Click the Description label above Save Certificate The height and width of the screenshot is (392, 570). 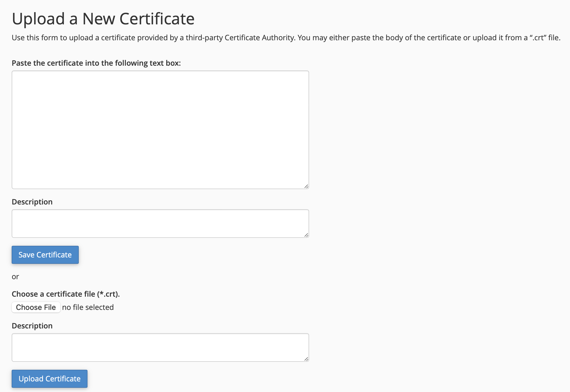pyautogui.click(x=32, y=202)
